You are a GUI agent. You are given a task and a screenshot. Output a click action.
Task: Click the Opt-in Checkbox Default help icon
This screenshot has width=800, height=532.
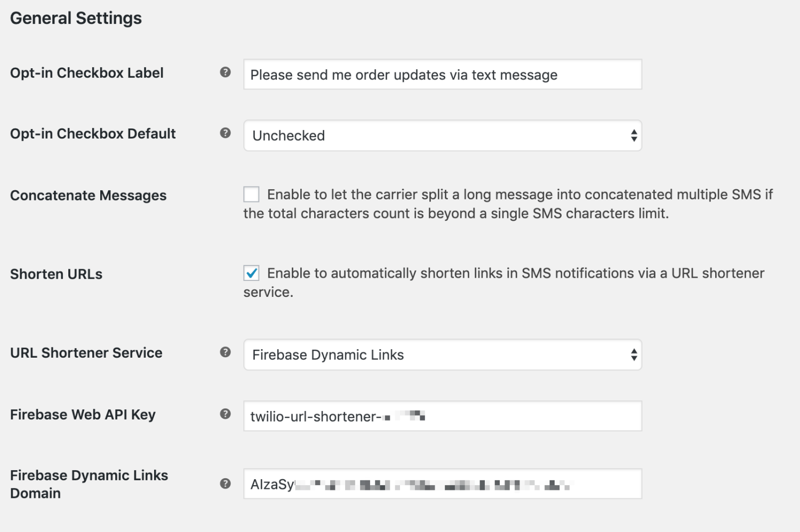225,132
